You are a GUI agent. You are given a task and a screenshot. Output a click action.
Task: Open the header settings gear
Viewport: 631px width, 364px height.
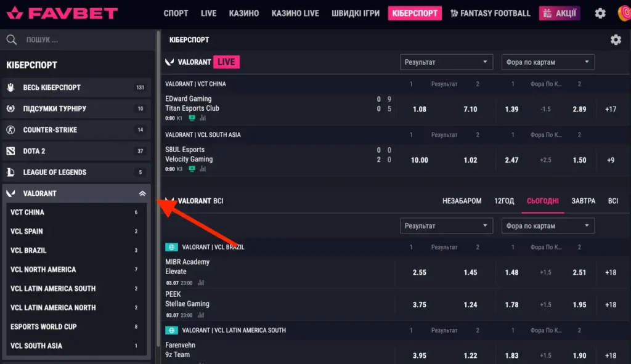pos(600,14)
